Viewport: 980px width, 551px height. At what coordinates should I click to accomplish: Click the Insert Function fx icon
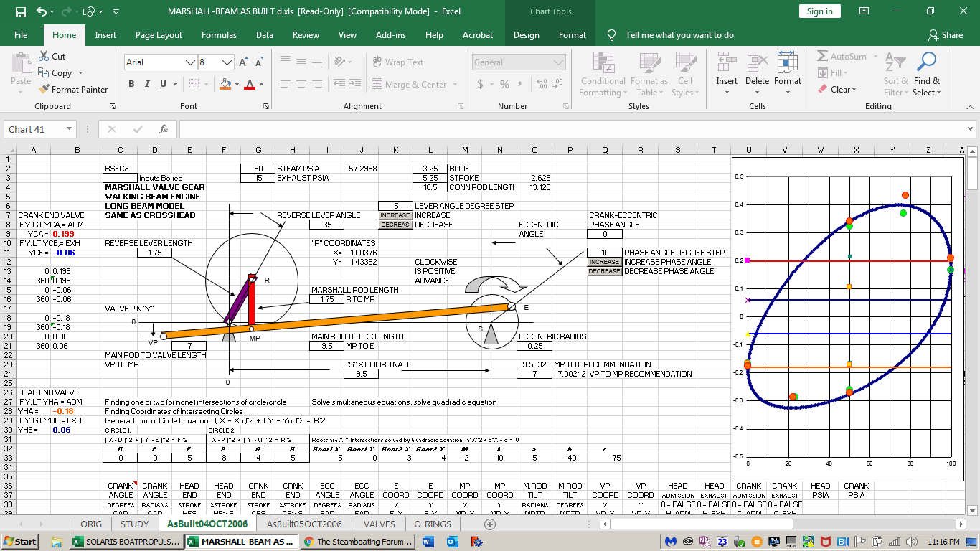point(164,129)
